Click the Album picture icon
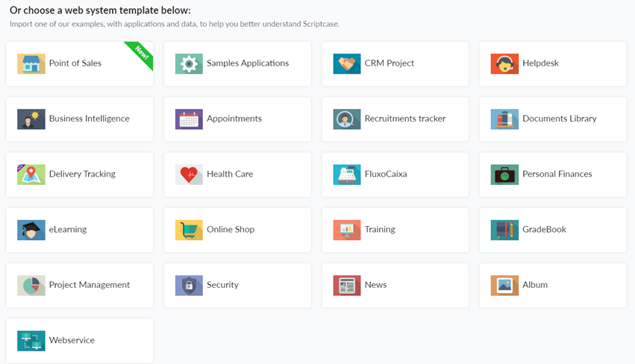Viewport: 635px width, 364px height. [x=504, y=285]
